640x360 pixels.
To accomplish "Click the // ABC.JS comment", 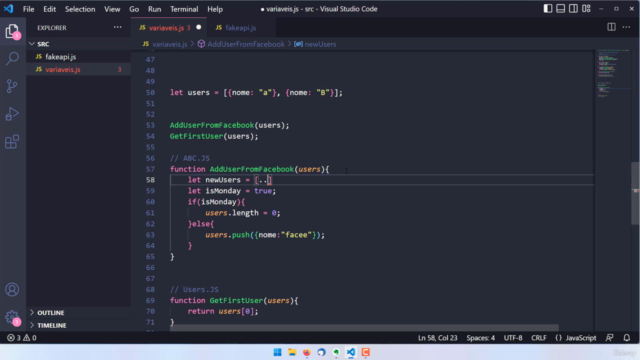I will [x=190, y=158].
